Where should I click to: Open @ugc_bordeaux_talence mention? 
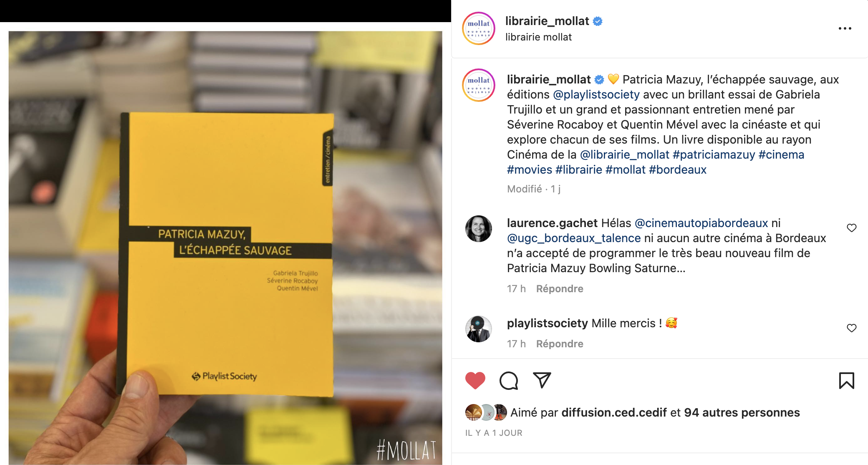pos(574,238)
